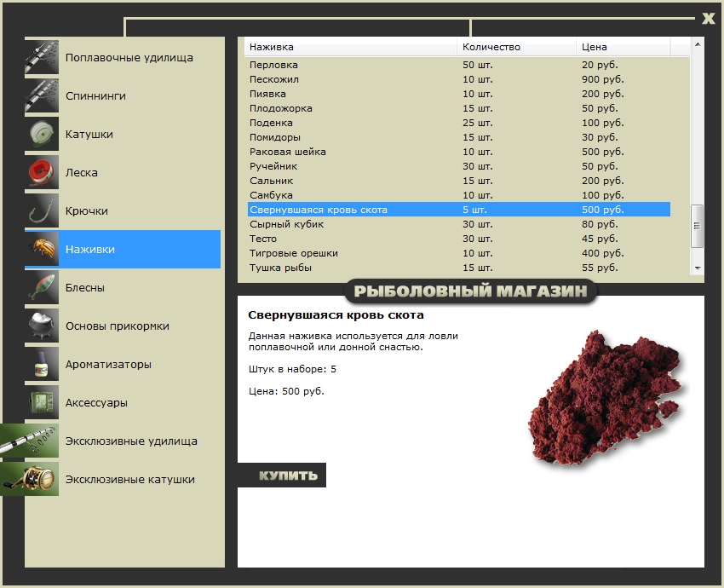Select the spinning rods icon
Viewport: 724px width, 588px height.
click(42, 96)
